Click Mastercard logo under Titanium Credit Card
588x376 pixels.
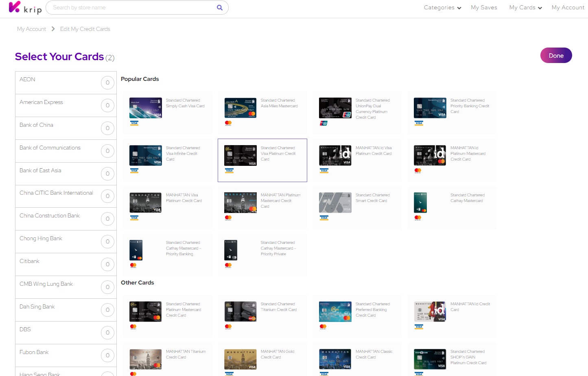[228, 327]
